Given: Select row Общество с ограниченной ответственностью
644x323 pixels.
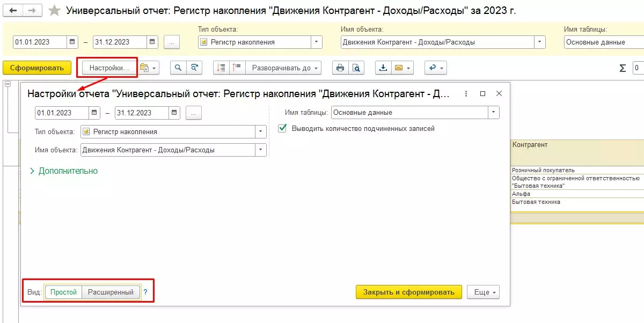Looking at the screenshot, I should tap(577, 182).
